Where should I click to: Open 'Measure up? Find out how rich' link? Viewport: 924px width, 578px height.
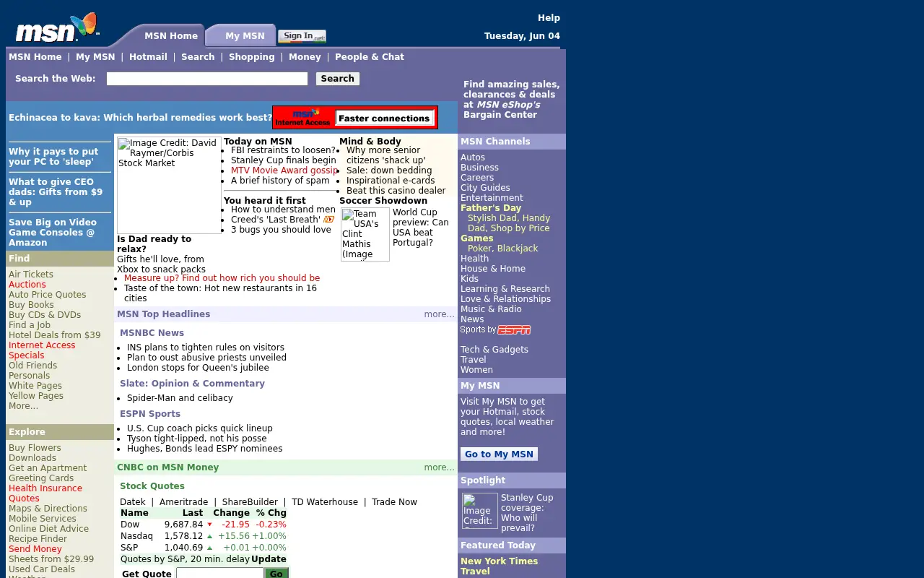pyautogui.click(x=222, y=278)
